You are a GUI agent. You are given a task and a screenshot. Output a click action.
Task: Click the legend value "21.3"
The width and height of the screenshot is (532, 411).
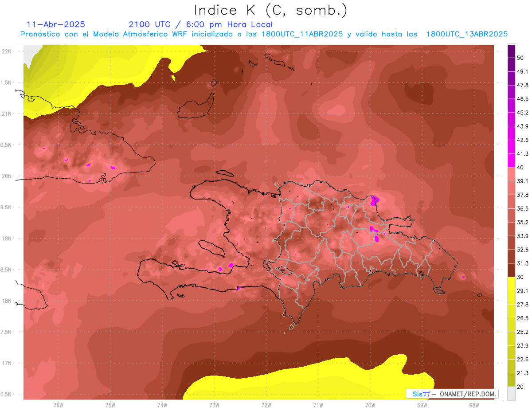[x=522, y=373]
